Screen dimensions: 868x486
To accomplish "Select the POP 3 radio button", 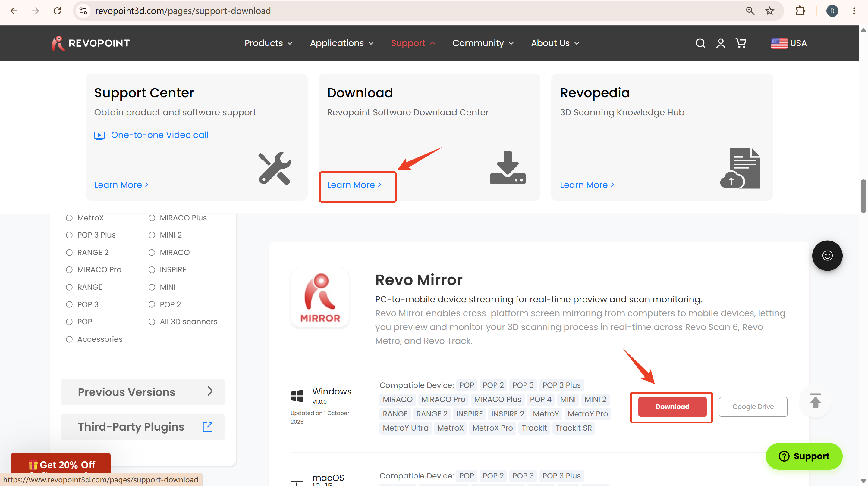I will click(69, 305).
